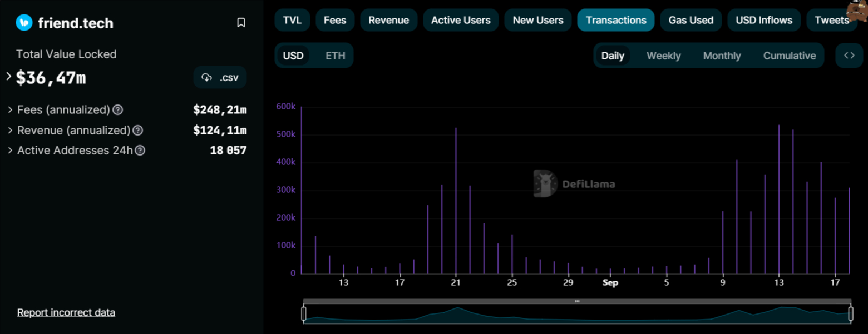
Task: Click the range slider top drag bar
Action: (577, 301)
